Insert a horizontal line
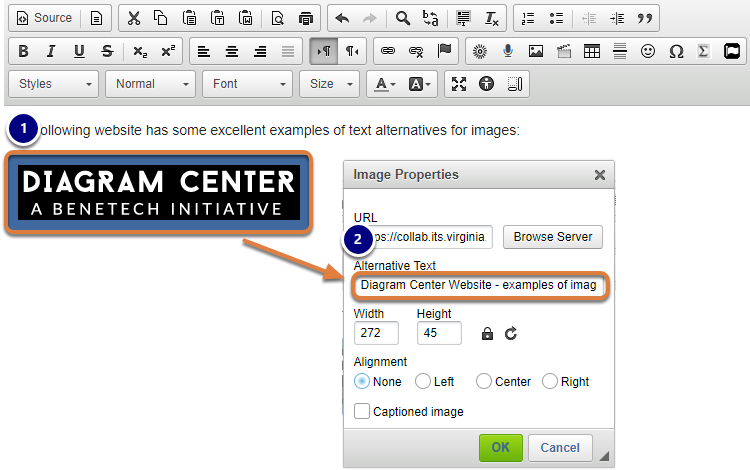Viewport: 750px width, 470px height. pyautogui.click(x=620, y=51)
